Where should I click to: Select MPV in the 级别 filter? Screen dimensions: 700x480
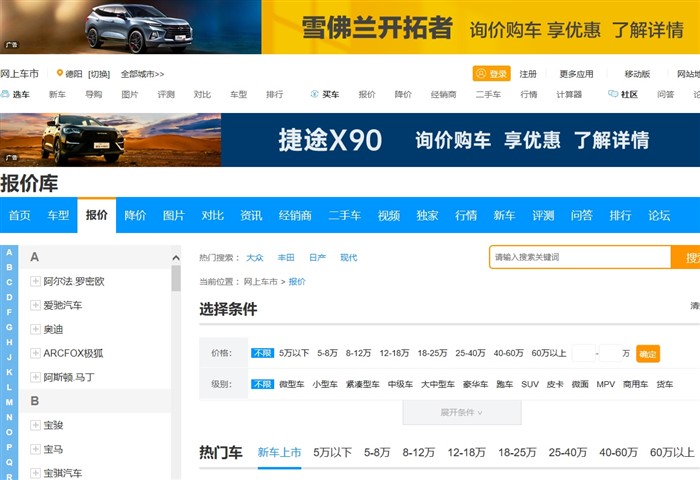click(606, 384)
